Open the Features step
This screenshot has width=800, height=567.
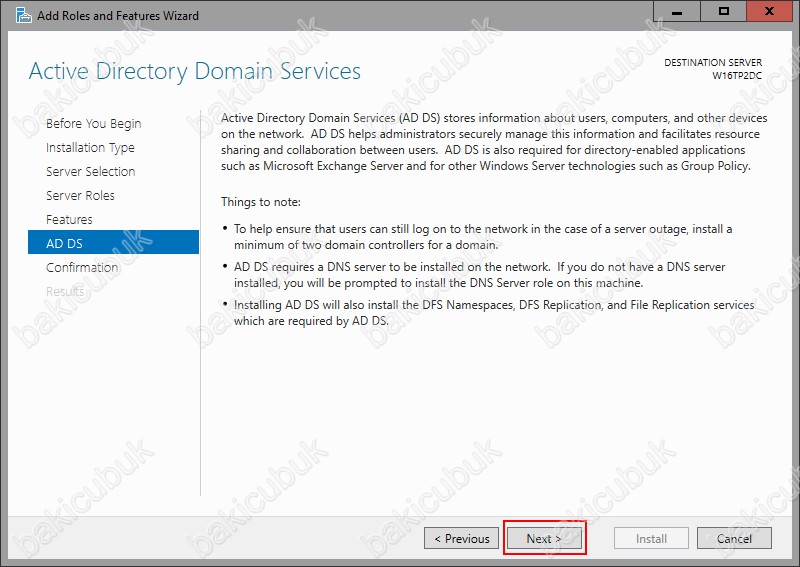(69, 219)
